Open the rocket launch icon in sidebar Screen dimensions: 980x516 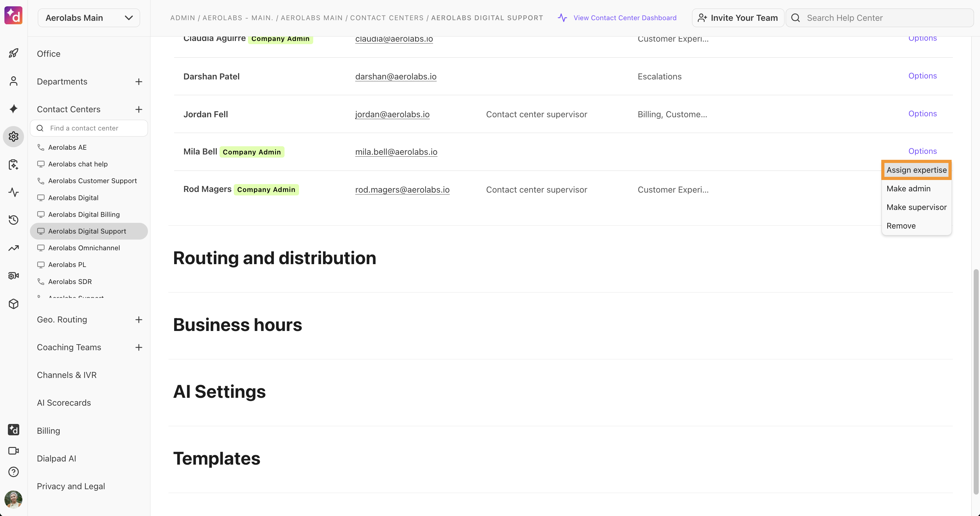13,53
